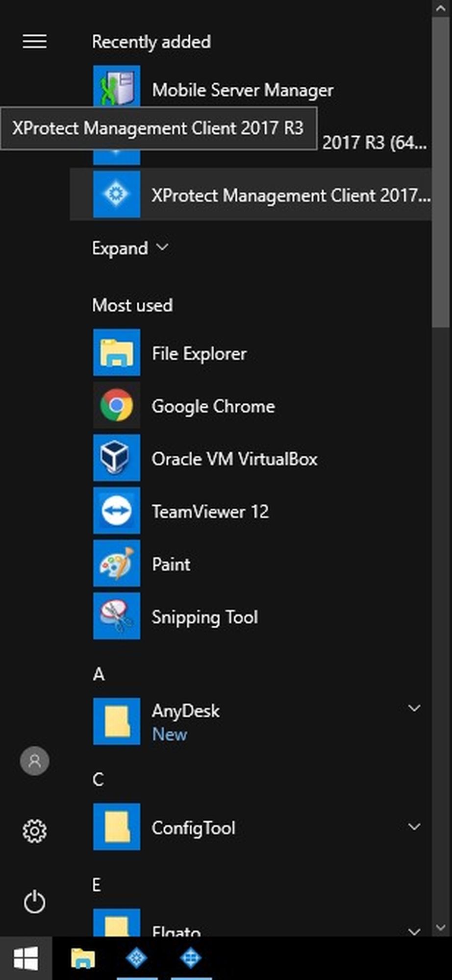
Task: Launch Paint
Action: click(251, 563)
